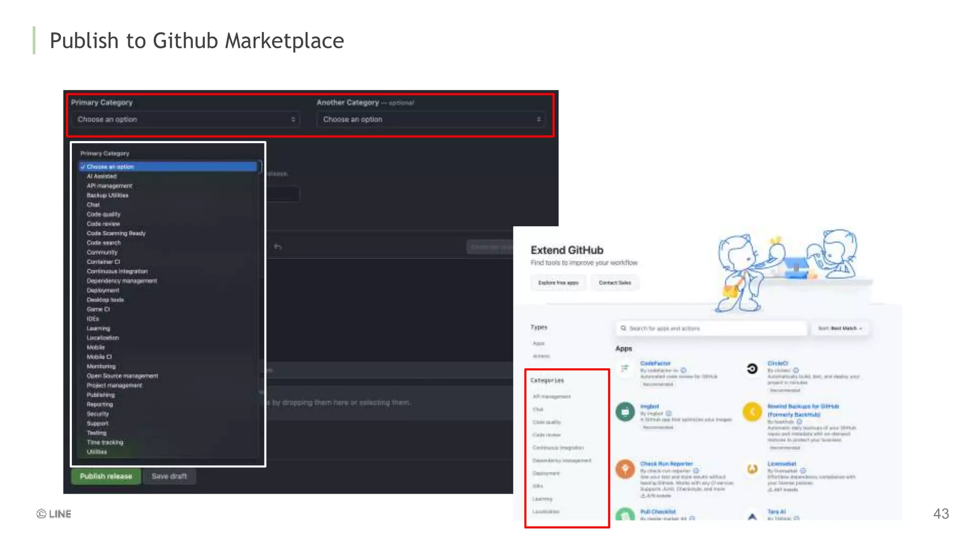Image resolution: width=980 pixels, height=551 pixels.
Task: Open the Another Category dropdown
Action: [x=432, y=120]
